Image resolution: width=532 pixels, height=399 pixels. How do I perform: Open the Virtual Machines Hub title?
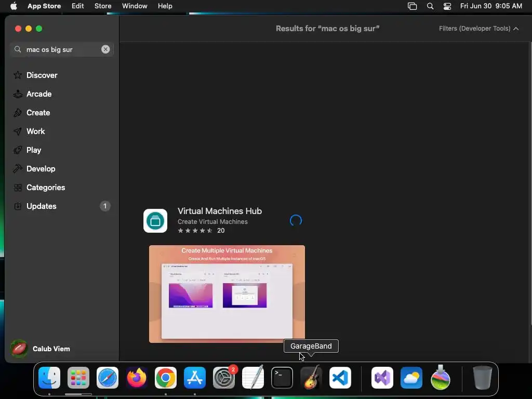[x=220, y=211]
